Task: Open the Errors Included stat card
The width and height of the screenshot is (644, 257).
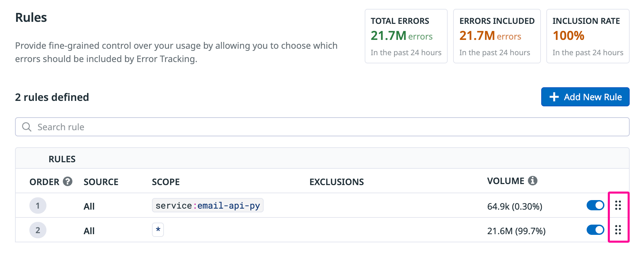Action: tap(496, 36)
